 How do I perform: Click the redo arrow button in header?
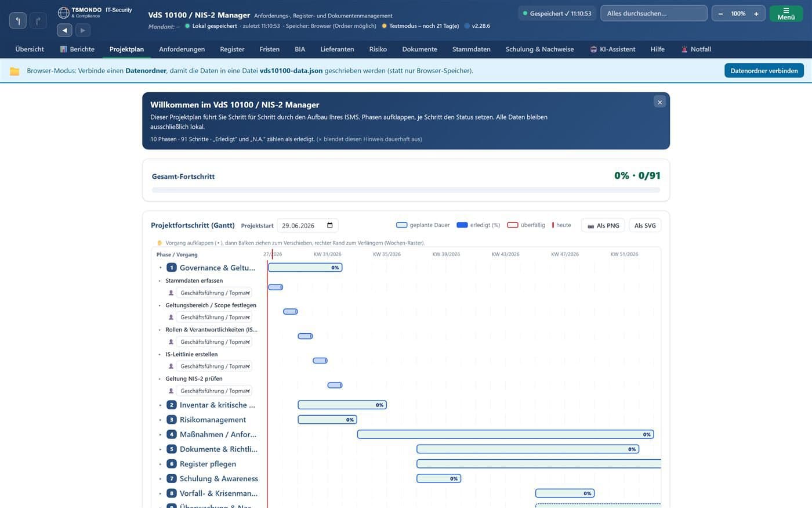[38, 21]
